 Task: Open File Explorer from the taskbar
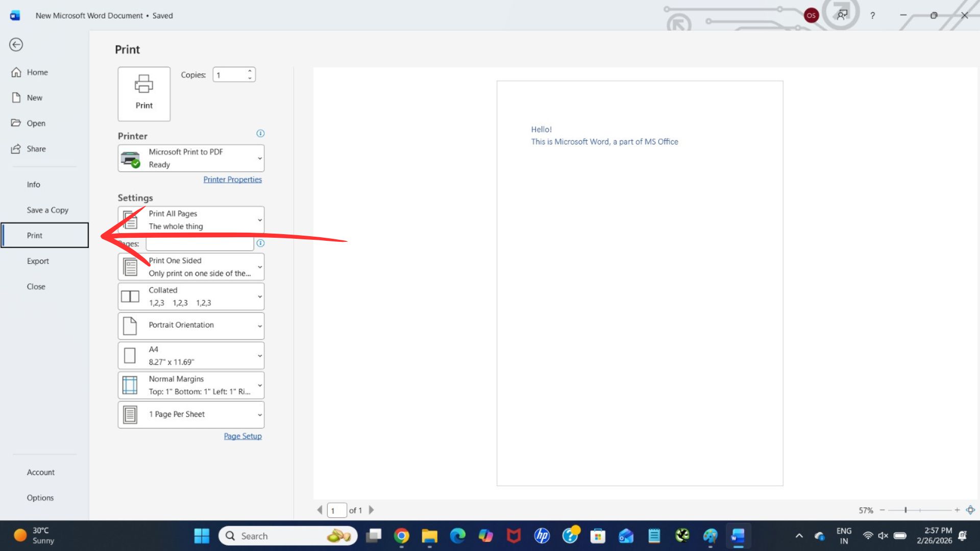tap(429, 536)
